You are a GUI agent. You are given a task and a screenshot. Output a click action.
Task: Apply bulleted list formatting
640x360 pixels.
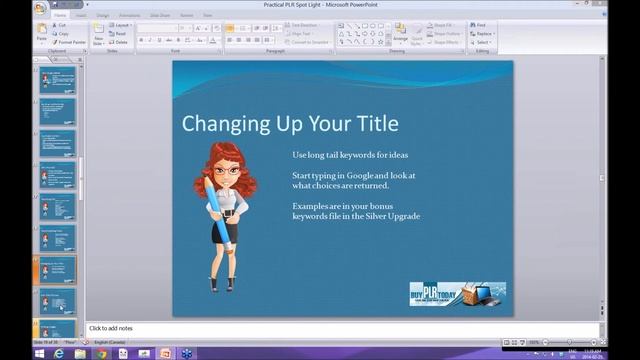tap(230, 28)
